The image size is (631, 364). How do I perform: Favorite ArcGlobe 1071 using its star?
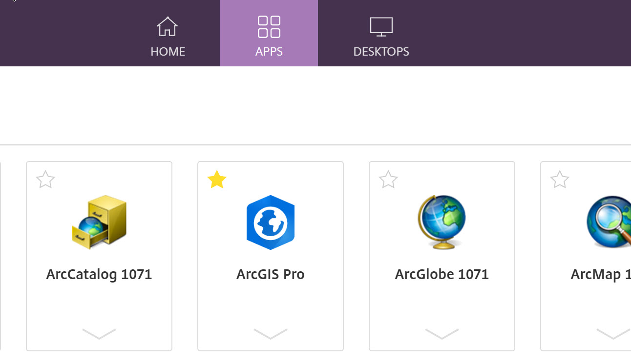tap(388, 180)
